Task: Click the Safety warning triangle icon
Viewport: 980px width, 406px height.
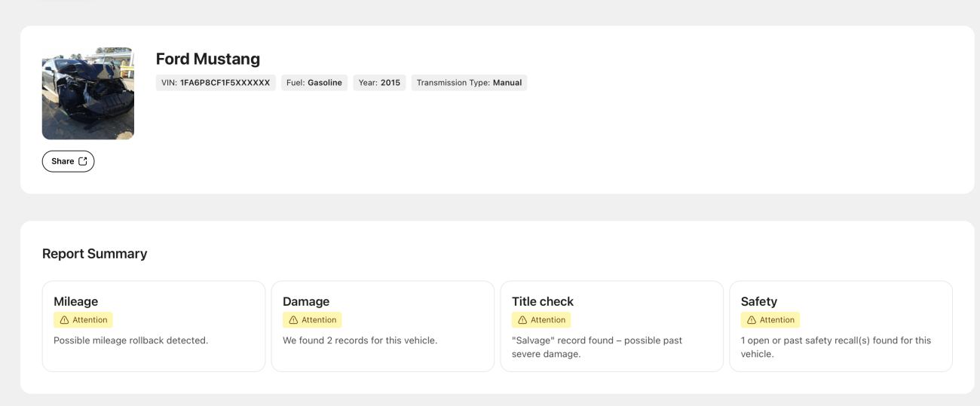Action: click(x=752, y=320)
